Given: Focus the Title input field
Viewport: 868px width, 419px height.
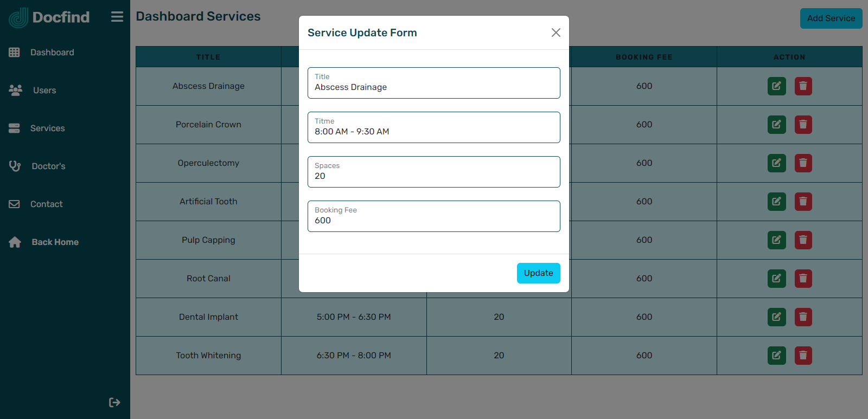Looking at the screenshot, I should tap(434, 83).
